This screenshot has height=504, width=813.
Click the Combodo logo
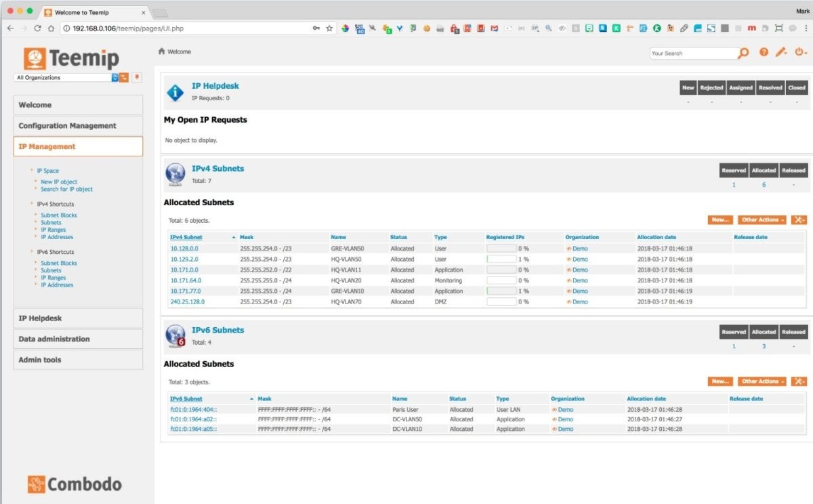(x=75, y=484)
